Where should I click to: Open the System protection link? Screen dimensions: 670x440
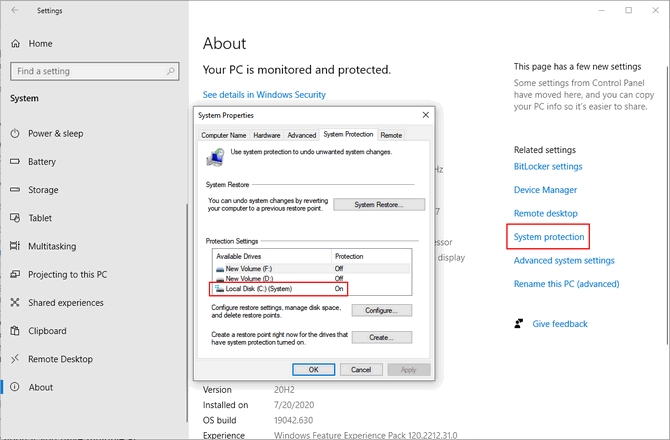(549, 237)
